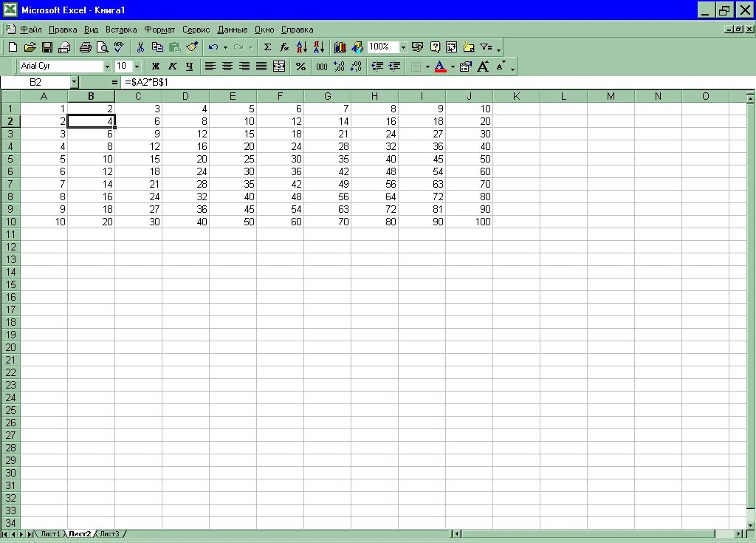
Task: Activate the Format Painter brush icon
Action: click(x=192, y=47)
